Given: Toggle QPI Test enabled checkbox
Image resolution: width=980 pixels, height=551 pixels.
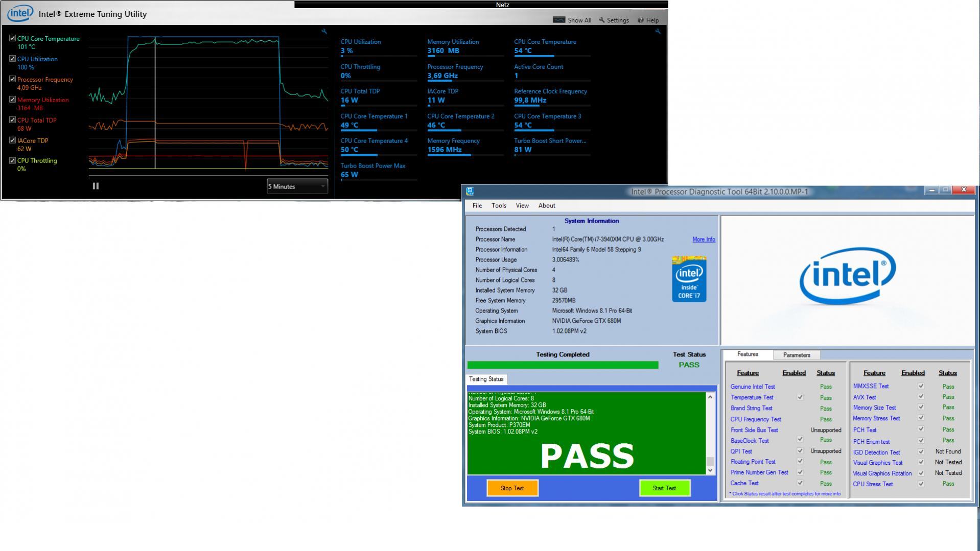Looking at the screenshot, I should [800, 451].
